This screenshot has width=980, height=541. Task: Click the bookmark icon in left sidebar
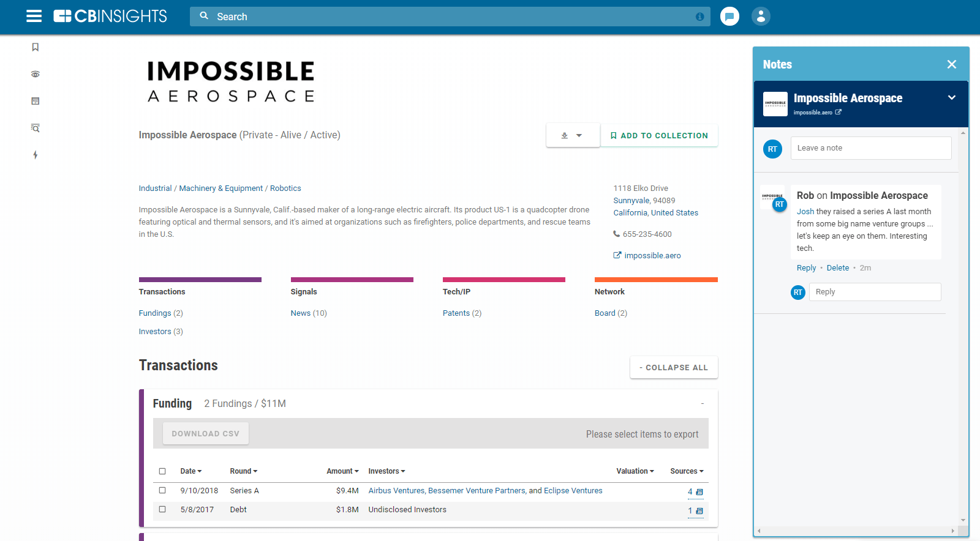tap(36, 47)
